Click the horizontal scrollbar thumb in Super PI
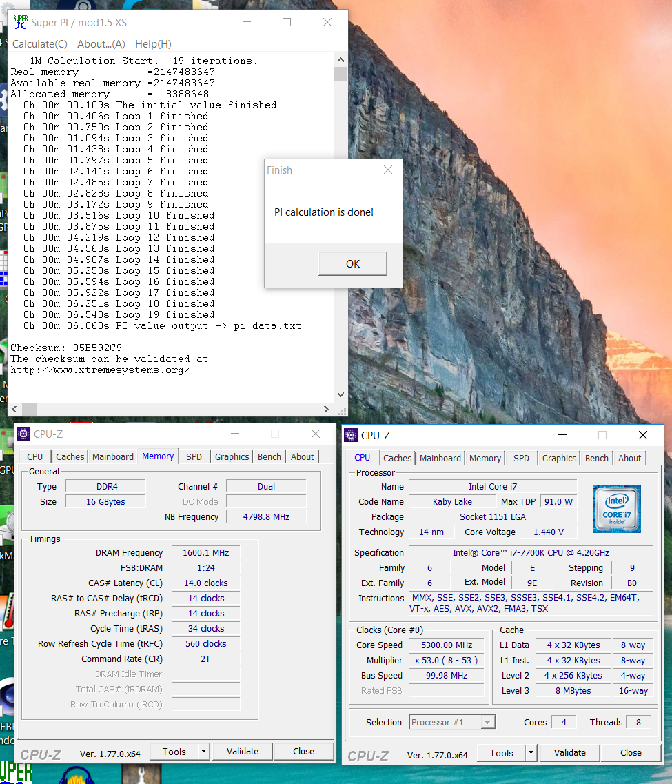Viewport: 672px width, 784px height. pos(29,409)
